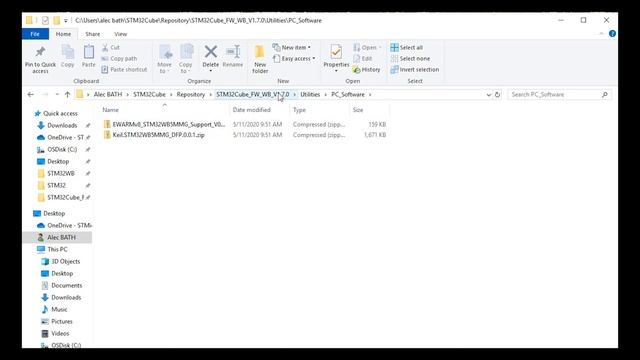Open file History
This screenshot has width=640, height=360.
click(367, 70)
